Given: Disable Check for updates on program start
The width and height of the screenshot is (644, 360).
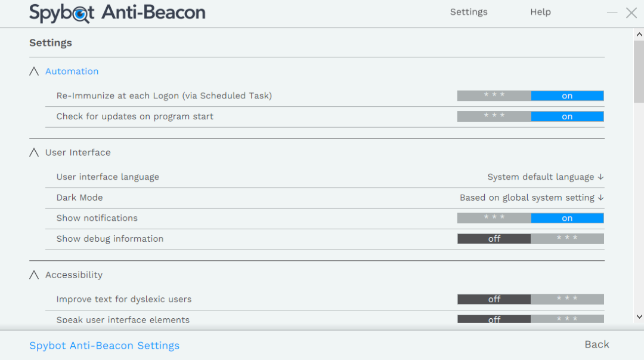Looking at the screenshot, I should coord(494,116).
